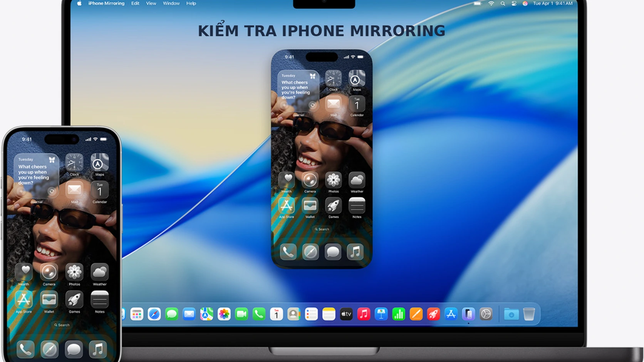Open the Window menu
This screenshot has height=362, width=644.
click(171, 3)
